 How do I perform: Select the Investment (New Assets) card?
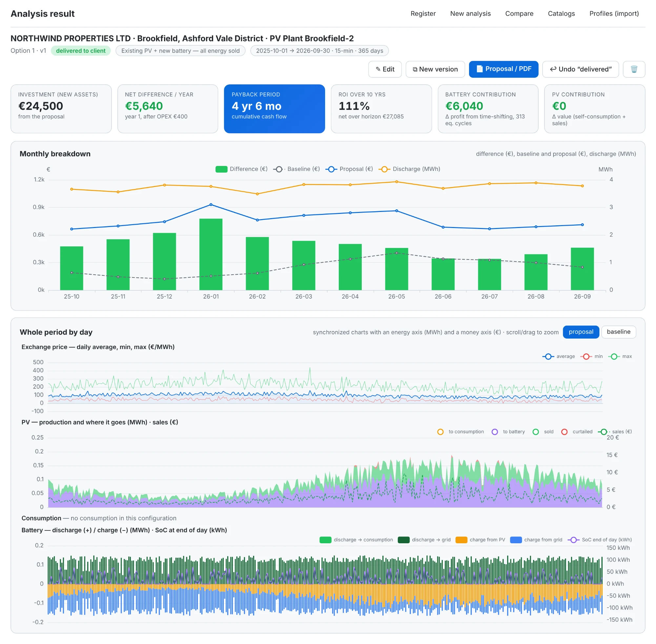pyautogui.click(x=61, y=109)
